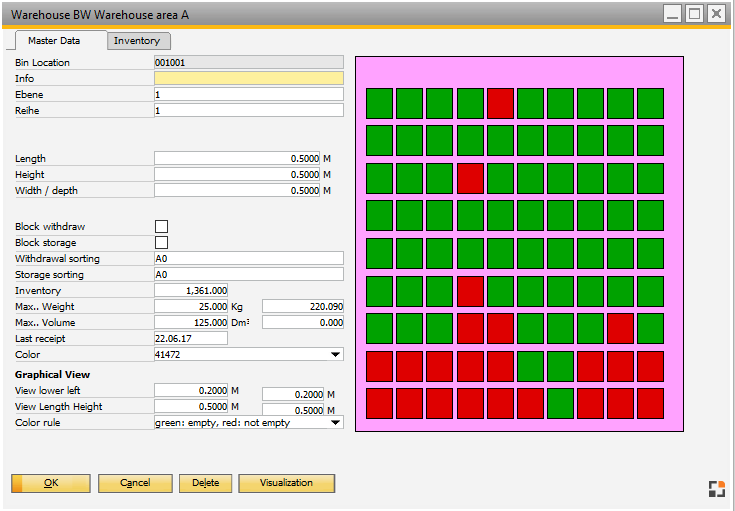735x511 pixels.
Task: Click the Delete button
Action: click(205, 483)
